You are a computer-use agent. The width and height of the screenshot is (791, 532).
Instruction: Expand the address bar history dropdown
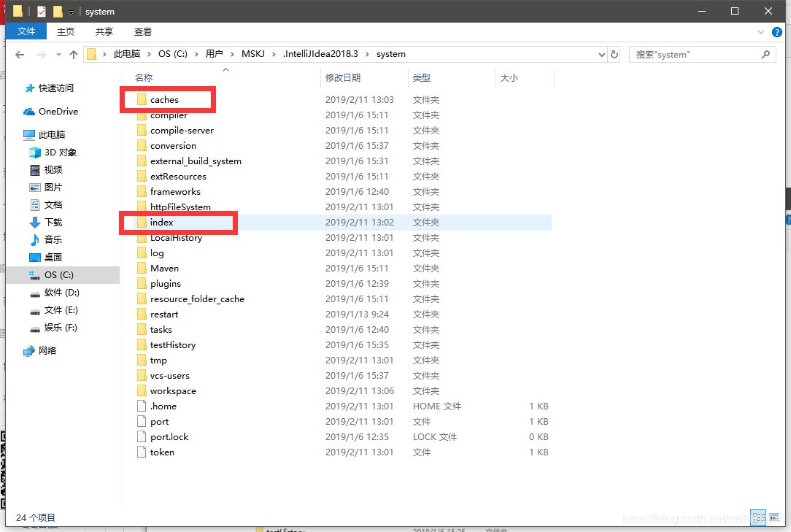point(601,55)
